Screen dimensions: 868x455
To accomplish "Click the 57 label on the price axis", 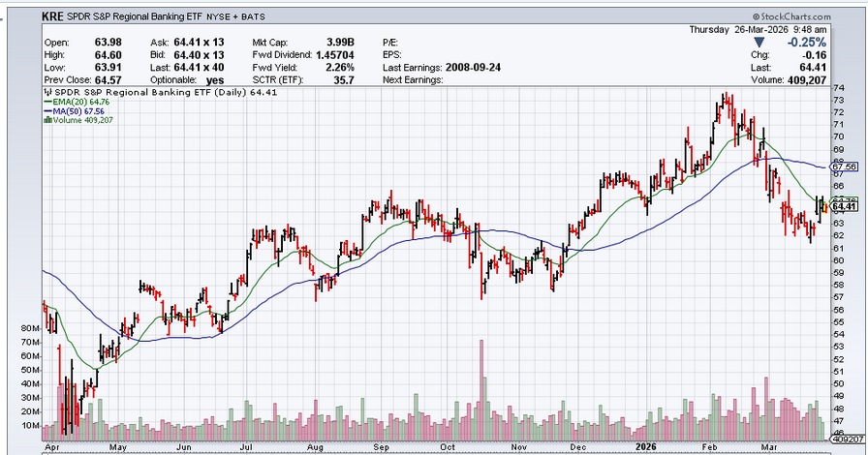I will coord(838,297).
